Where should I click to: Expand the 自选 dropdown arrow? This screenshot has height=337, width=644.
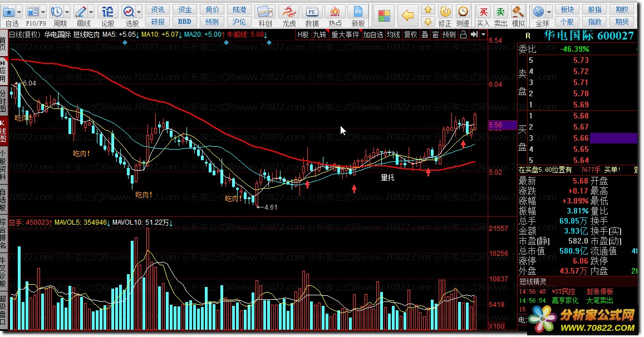tap(19, 12)
